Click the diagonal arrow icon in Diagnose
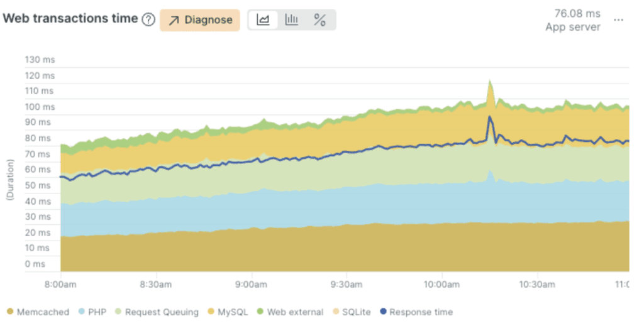The width and height of the screenshot is (644, 326). coord(174,20)
